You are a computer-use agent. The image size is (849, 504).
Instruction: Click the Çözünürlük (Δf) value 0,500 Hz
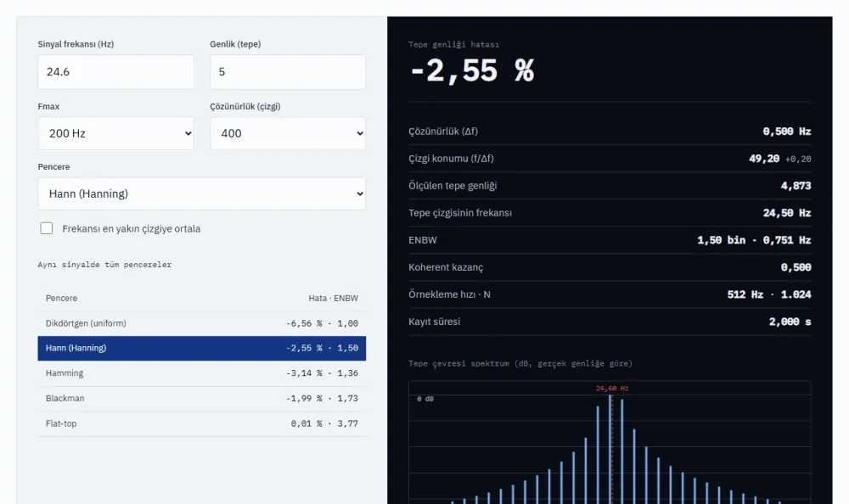[x=787, y=132]
